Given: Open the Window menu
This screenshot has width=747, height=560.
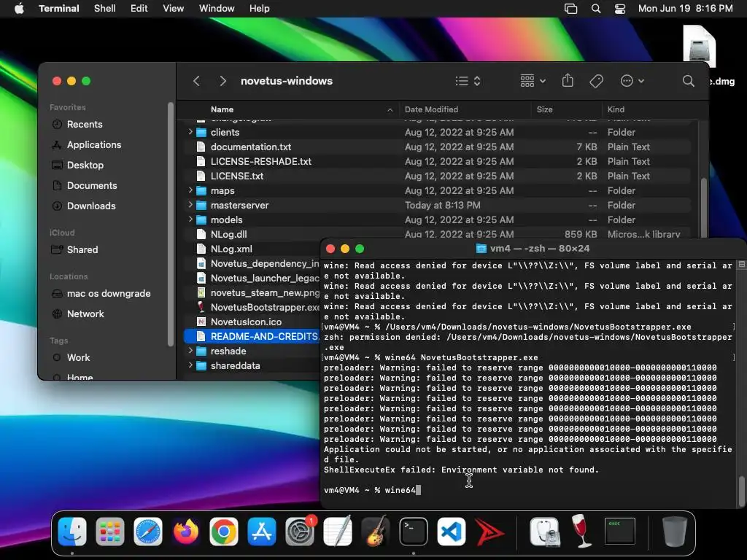Looking at the screenshot, I should click(217, 9).
